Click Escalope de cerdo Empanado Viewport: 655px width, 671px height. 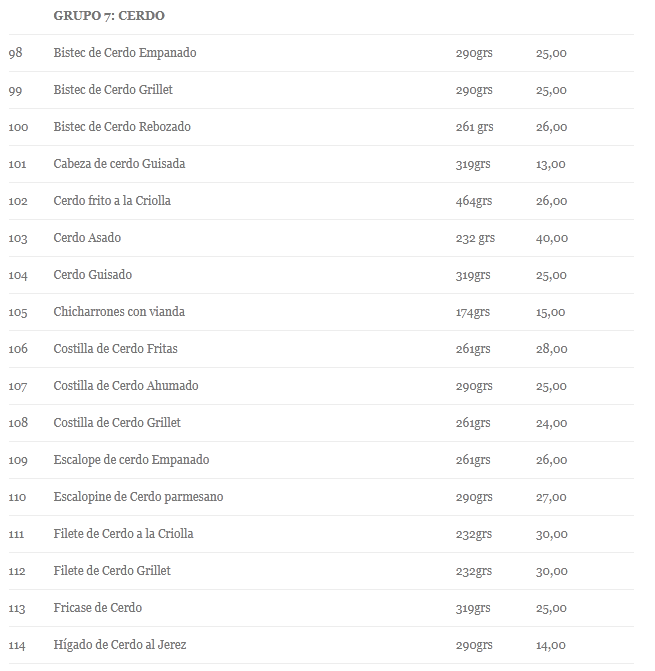(131, 460)
